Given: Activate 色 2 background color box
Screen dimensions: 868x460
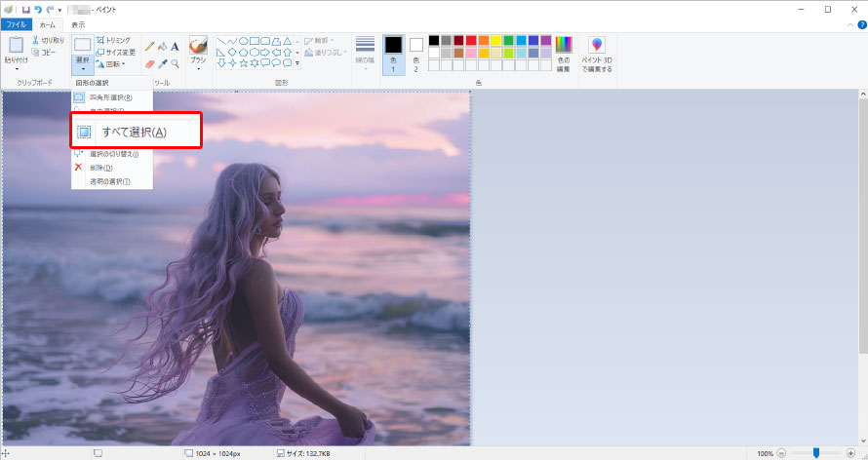Looking at the screenshot, I should tap(416, 55).
